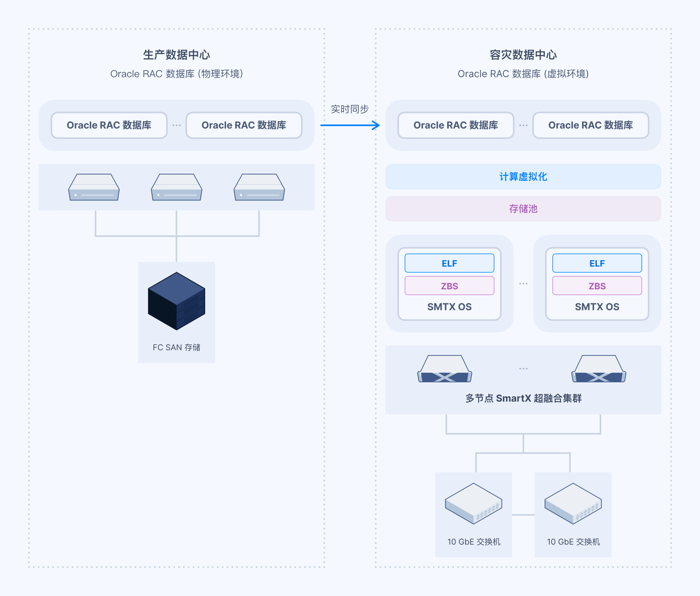Click the 容灾数据中心 heading
700x596 pixels.
[523, 55]
